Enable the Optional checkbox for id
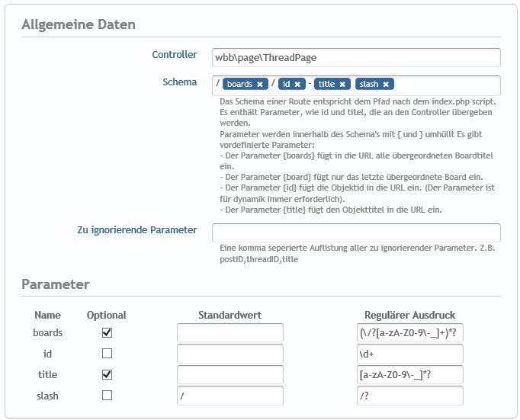This screenshot has width=520, height=420. pos(107,354)
